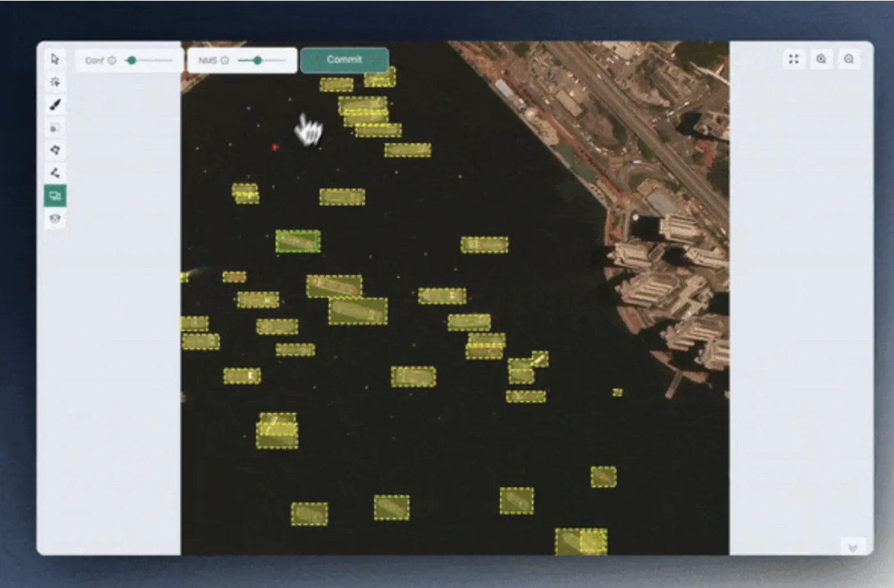Choose the brush tool
The width and height of the screenshot is (894, 588).
coord(55,105)
